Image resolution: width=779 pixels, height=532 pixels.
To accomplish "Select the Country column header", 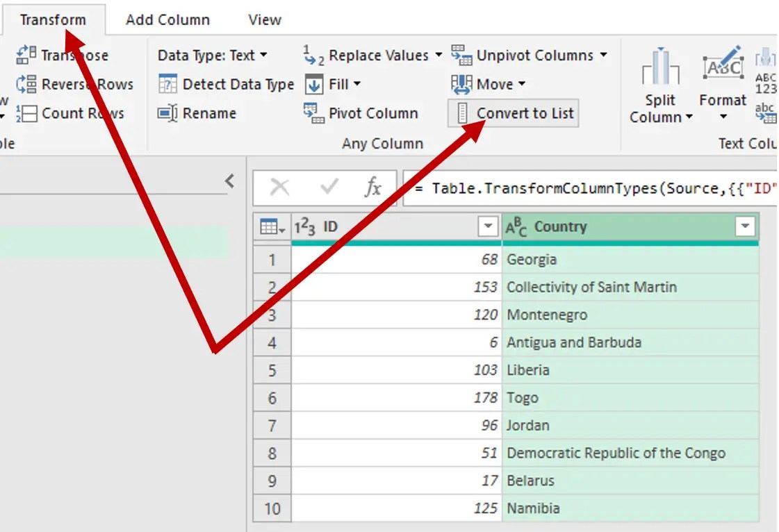I will pos(618,227).
